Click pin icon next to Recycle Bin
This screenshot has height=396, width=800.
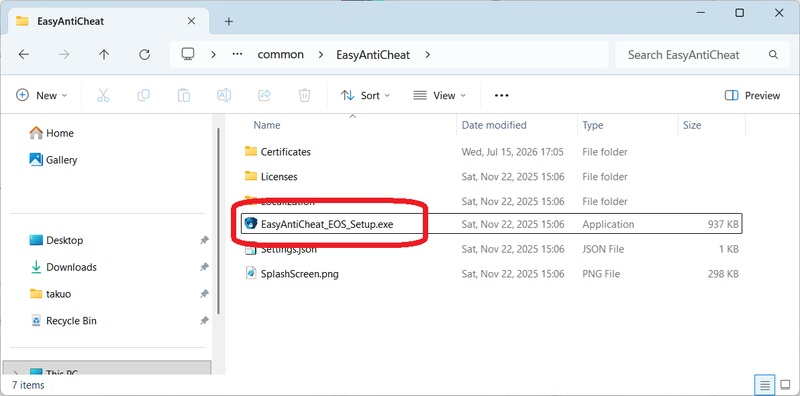pos(204,321)
